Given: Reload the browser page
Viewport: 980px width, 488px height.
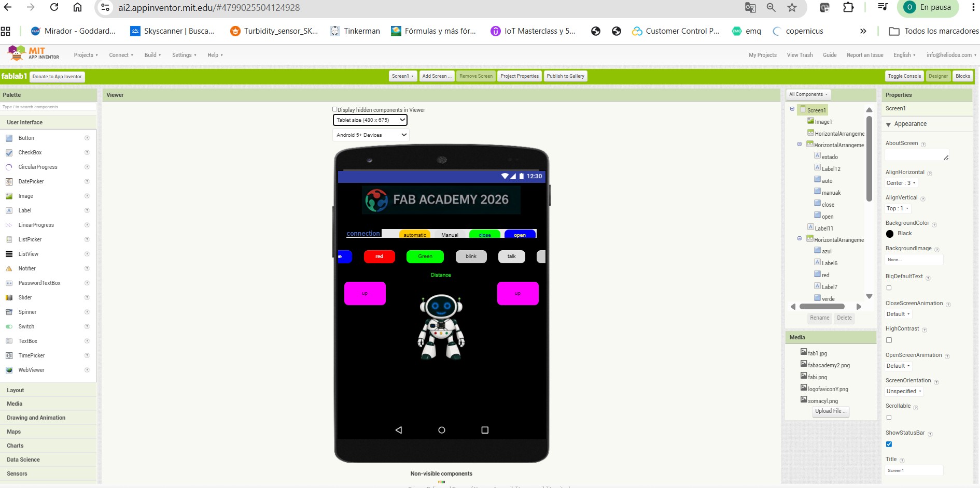Looking at the screenshot, I should [54, 7].
